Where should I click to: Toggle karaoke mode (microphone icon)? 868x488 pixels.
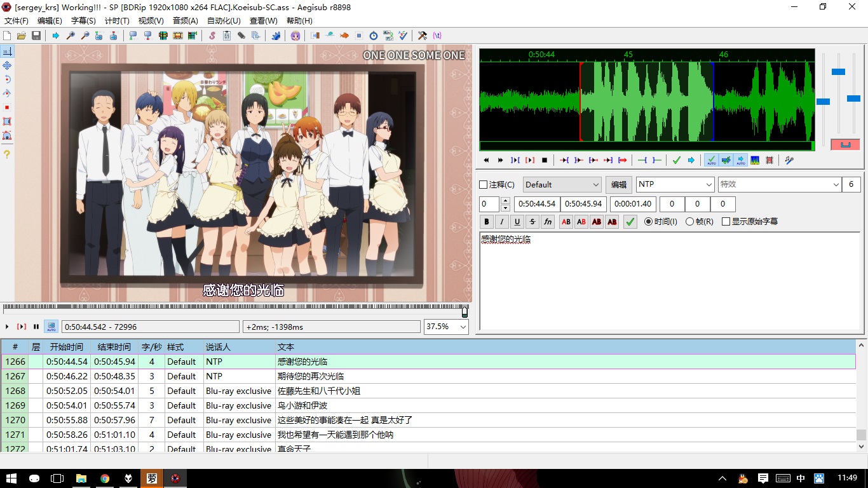click(x=789, y=160)
